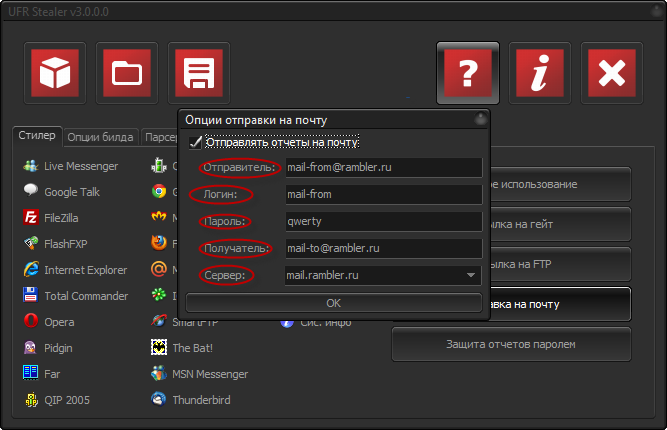
Task: Open help with the question mark icon
Action: 467,73
